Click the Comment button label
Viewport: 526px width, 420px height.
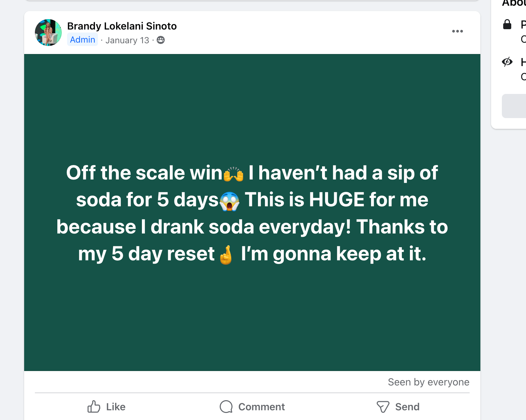[261, 407]
